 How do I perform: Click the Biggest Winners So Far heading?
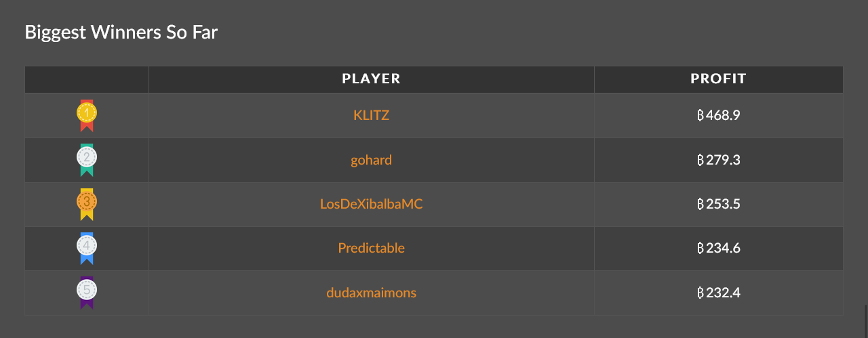point(121,33)
